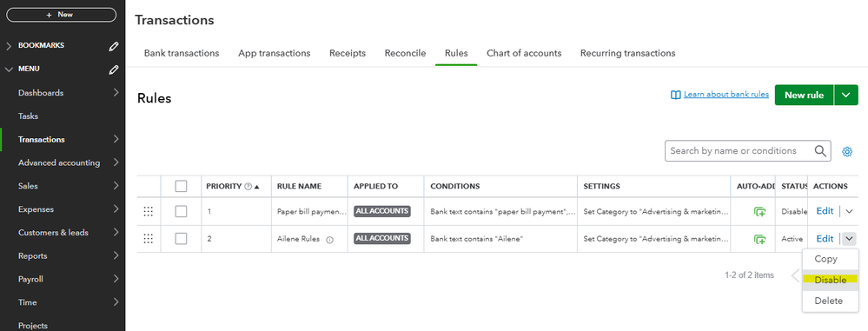This screenshot has height=331, width=868.
Task: Sort by the PRIORITY arrow indicator
Action: (x=257, y=187)
